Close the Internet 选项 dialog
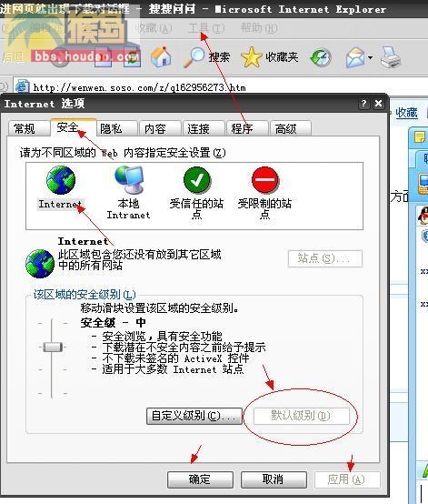Screen dimensions: 428x504 tap(379, 104)
